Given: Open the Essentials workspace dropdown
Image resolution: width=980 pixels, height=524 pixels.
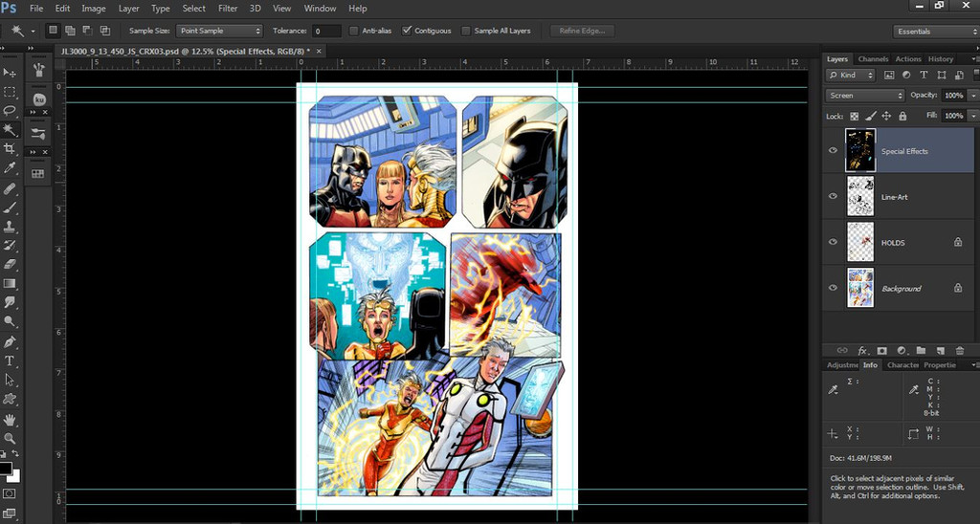Looking at the screenshot, I should pyautogui.click(x=934, y=32).
